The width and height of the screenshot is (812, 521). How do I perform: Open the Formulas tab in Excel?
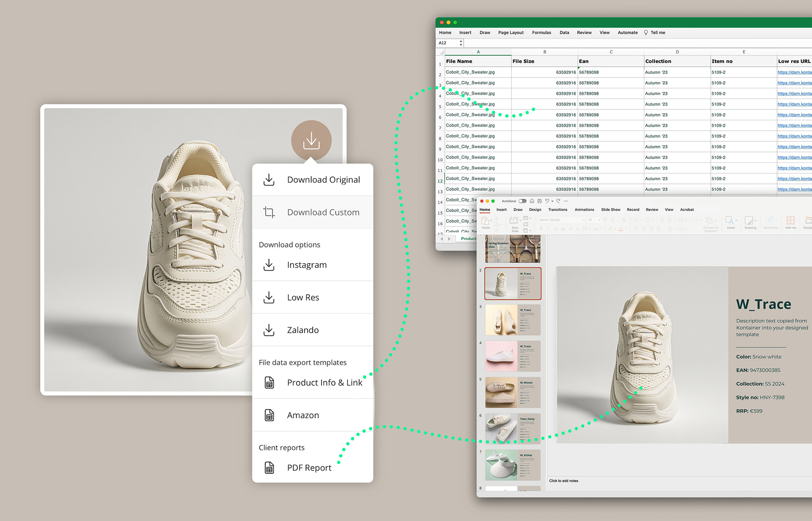coord(541,32)
